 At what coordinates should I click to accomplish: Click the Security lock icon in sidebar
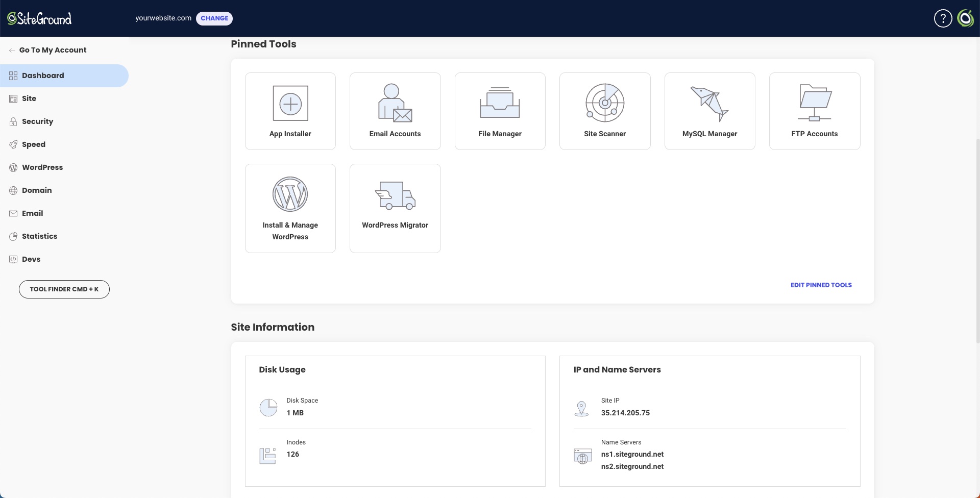coord(13,121)
